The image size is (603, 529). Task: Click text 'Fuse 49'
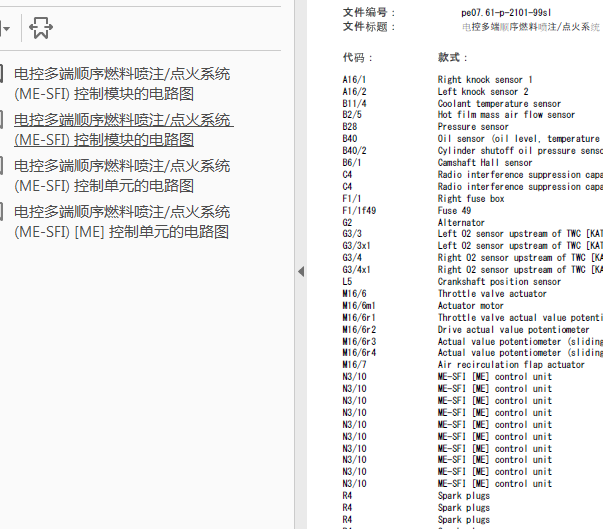[x=454, y=211]
